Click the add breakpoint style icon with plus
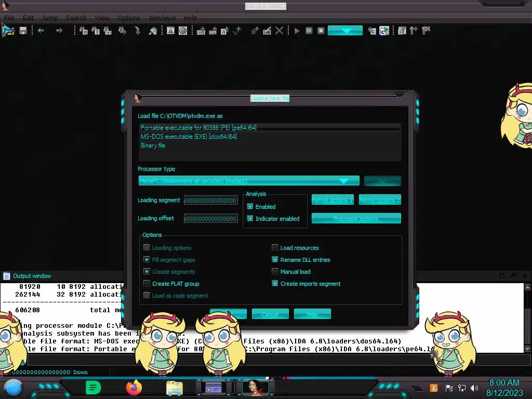 point(414,31)
